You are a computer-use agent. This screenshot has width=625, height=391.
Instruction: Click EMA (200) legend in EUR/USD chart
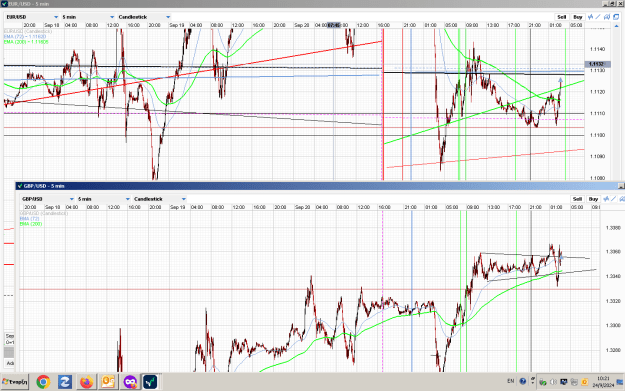click(26, 41)
